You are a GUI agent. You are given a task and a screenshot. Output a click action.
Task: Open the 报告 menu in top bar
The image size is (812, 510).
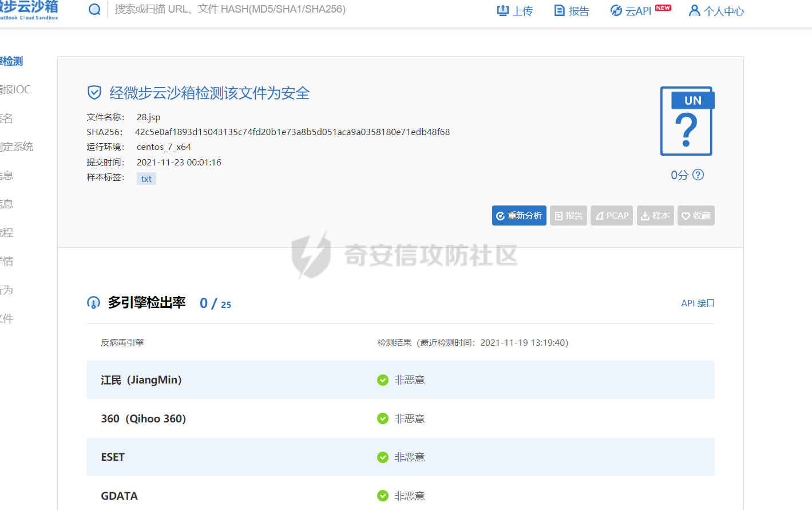(572, 11)
